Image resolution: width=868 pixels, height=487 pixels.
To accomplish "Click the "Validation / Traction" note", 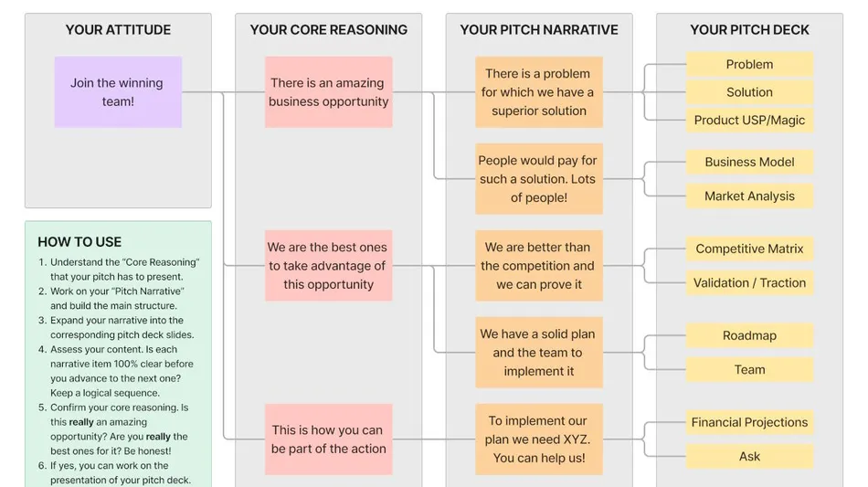I will (x=749, y=283).
